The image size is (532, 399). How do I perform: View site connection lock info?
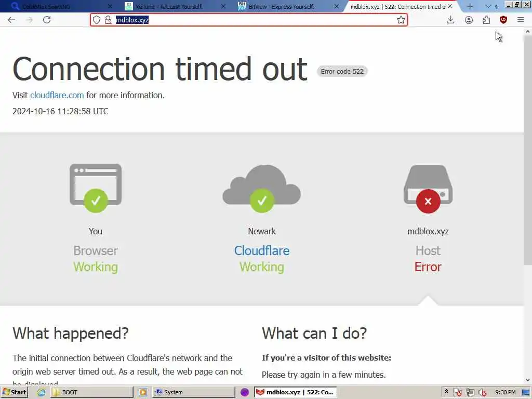pos(108,20)
